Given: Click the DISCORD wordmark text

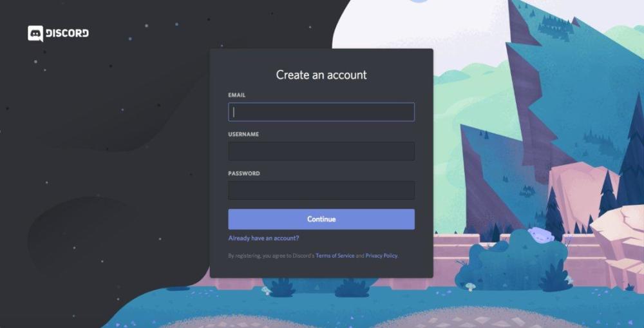Looking at the screenshot, I should pyautogui.click(x=67, y=34).
